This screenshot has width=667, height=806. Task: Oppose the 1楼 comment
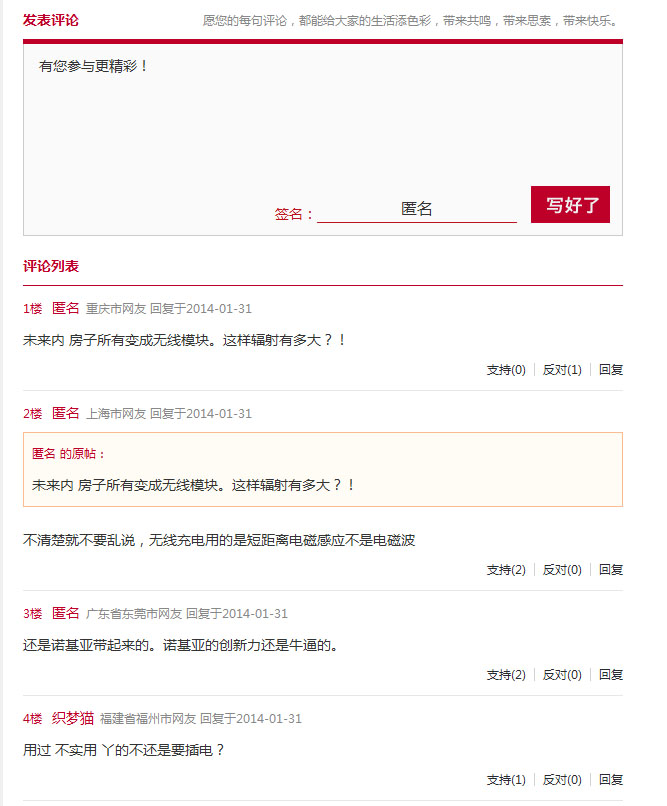[562, 370]
